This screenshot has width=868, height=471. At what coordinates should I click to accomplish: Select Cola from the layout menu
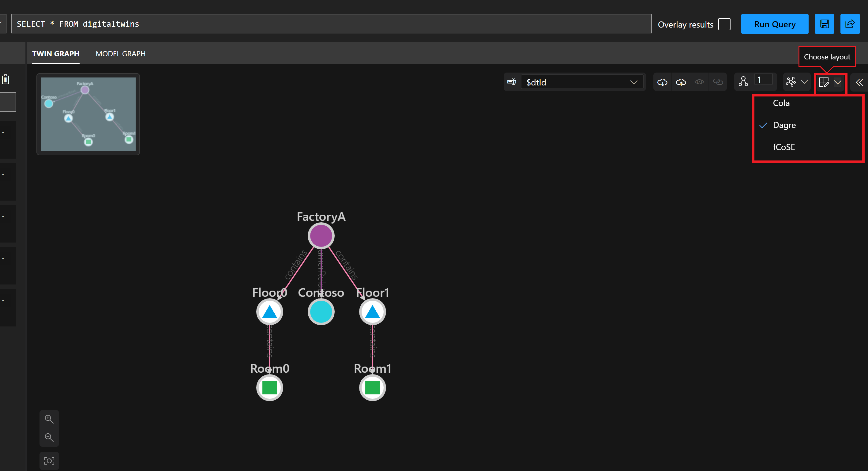pyautogui.click(x=781, y=103)
